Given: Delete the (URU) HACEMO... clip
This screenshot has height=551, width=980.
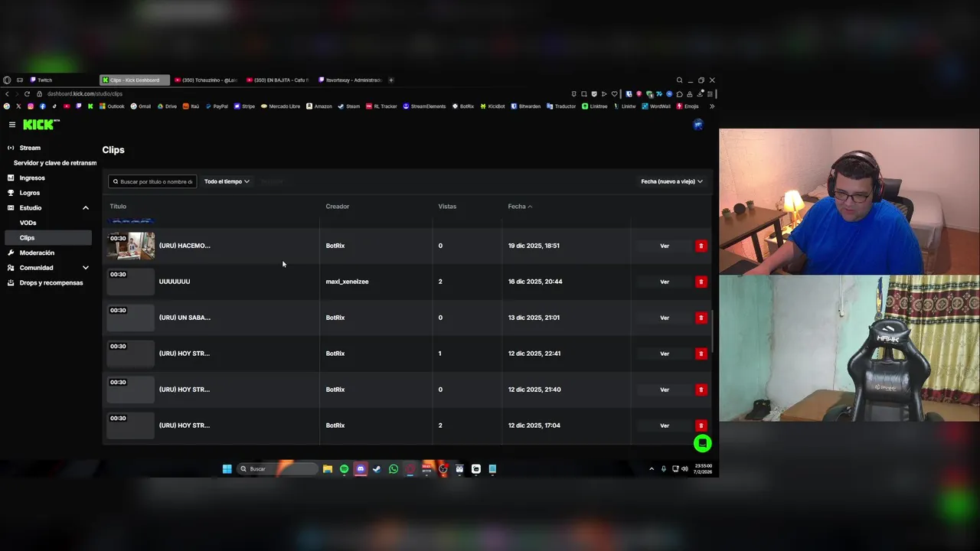Looking at the screenshot, I should (701, 246).
